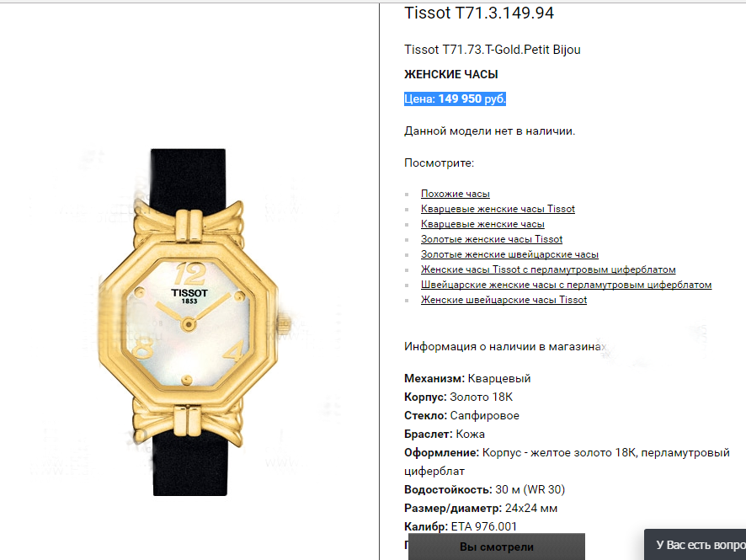Open the 'Вы смотрели' panel
The height and width of the screenshot is (560, 746).
point(497,547)
